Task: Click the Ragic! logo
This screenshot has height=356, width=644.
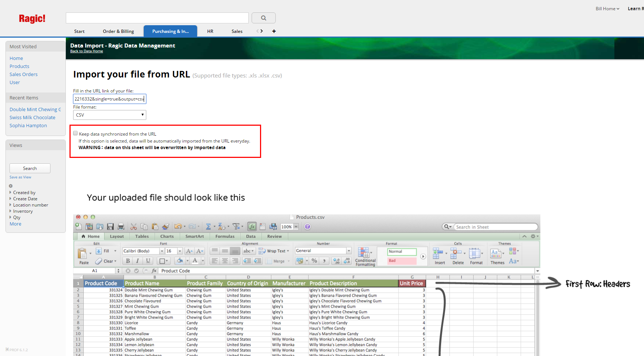Action: [32, 19]
